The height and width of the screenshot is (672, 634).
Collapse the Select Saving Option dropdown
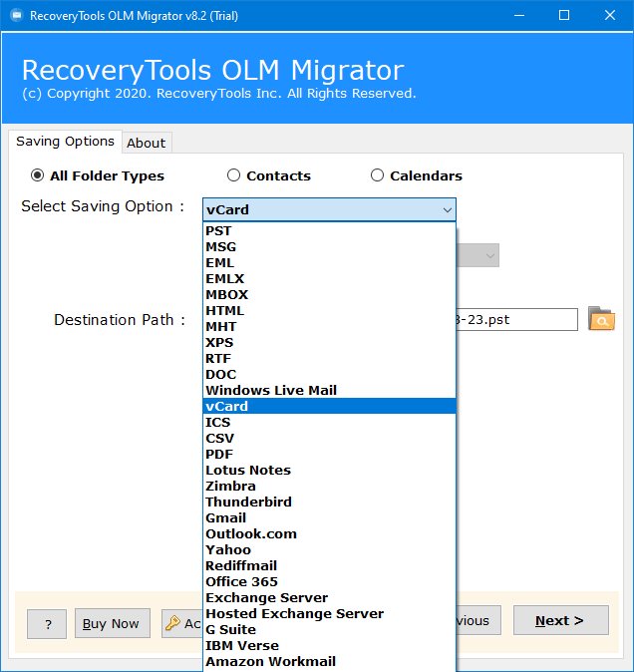coord(448,210)
